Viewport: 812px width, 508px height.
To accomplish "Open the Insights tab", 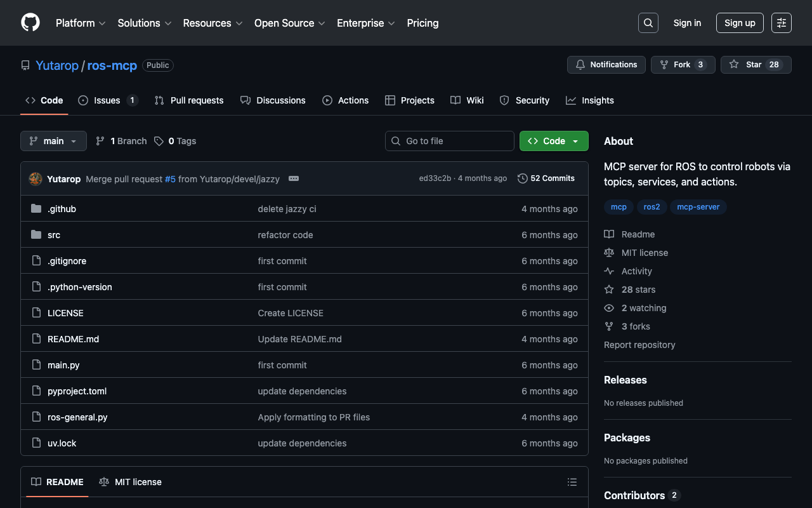I will 590,100.
